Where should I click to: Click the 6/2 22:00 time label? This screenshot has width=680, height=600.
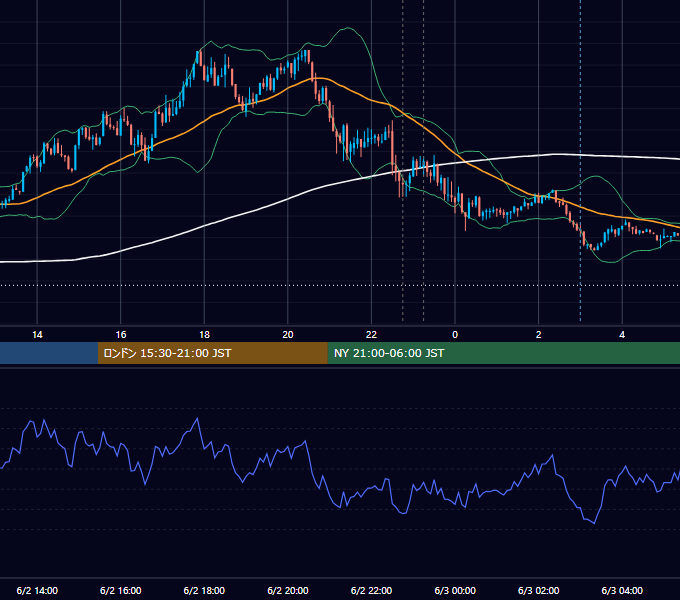pos(372,590)
